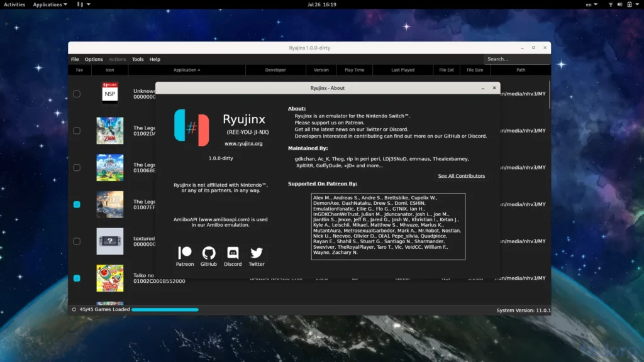The height and width of the screenshot is (362, 644).
Task: Open the www.ryujinx.org link
Action: pyautogui.click(x=243, y=143)
